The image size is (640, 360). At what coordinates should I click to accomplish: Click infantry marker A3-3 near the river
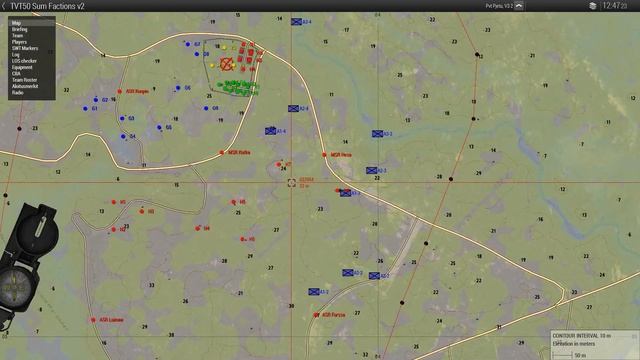click(x=377, y=133)
